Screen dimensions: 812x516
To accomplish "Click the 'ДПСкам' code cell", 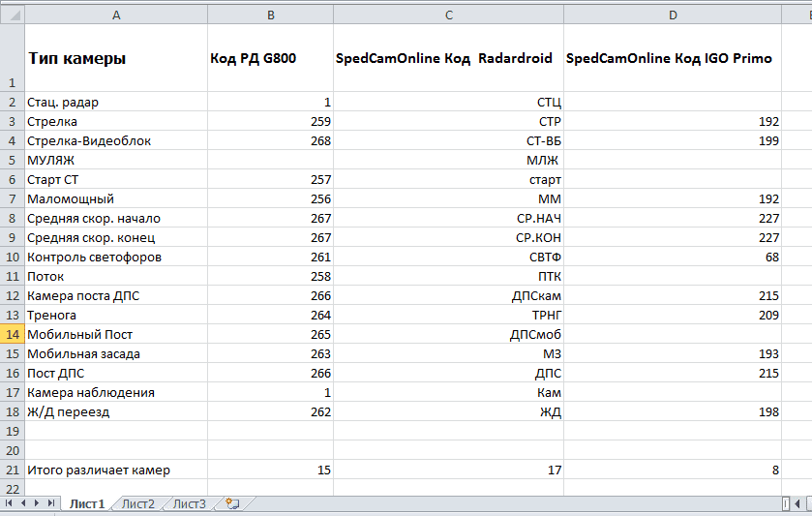I will point(448,296).
